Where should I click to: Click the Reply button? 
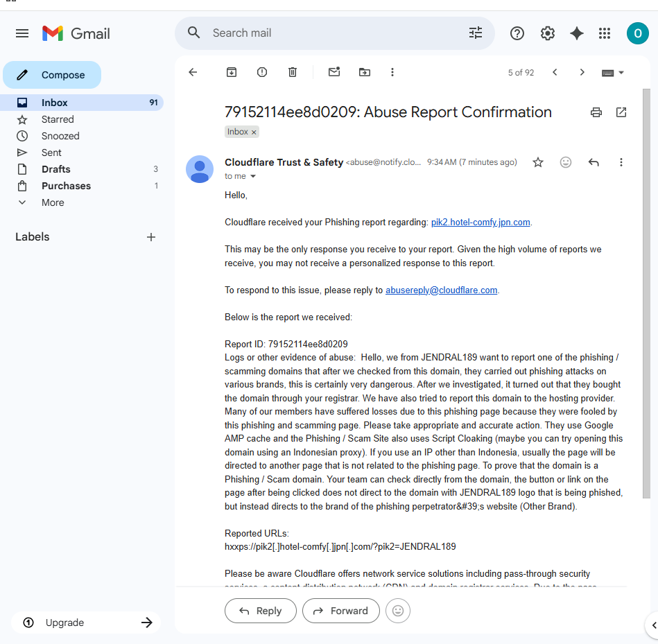(x=260, y=611)
